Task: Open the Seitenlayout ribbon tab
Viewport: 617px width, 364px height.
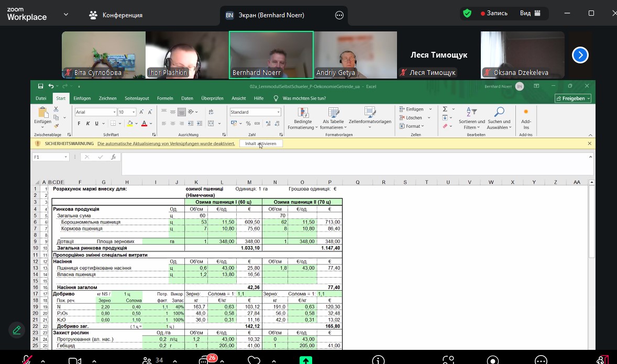Action: point(137,98)
